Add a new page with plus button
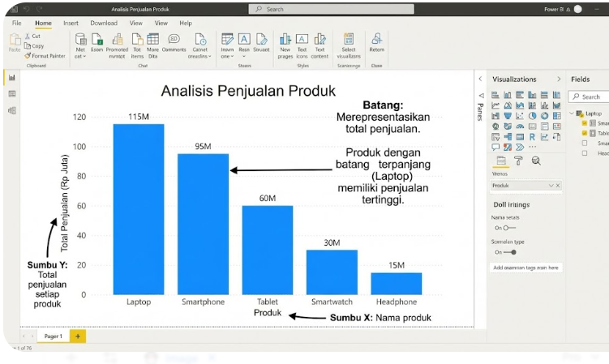The height and width of the screenshot is (364, 609). coord(78,336)
